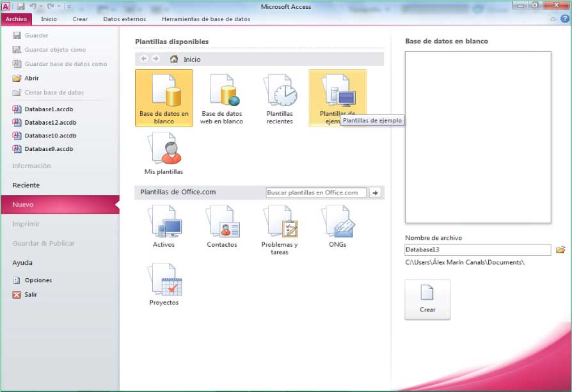The image size is (572, 392).
Task: Open recent file Database1.accdb
Action: point(43,109)
